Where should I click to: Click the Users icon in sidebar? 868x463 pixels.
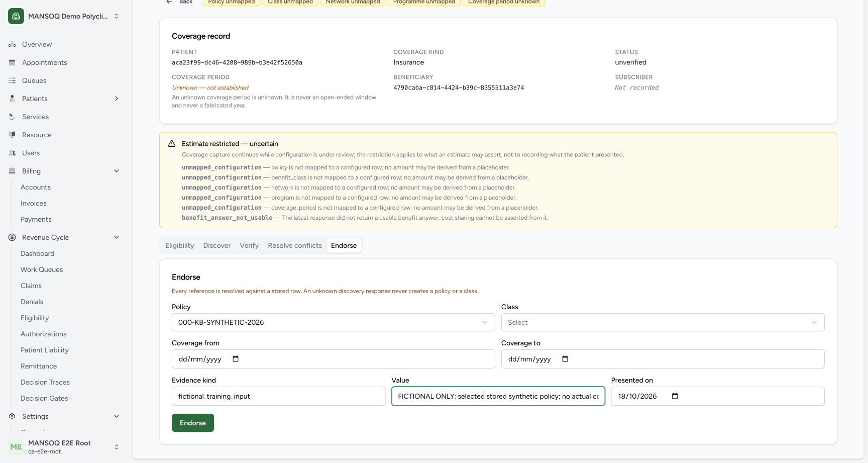(x=12, y=153)
